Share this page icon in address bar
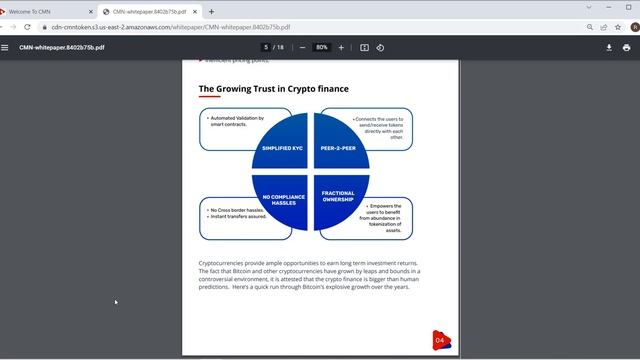Viewport: 640px width, 360px height. pos(604,27)
